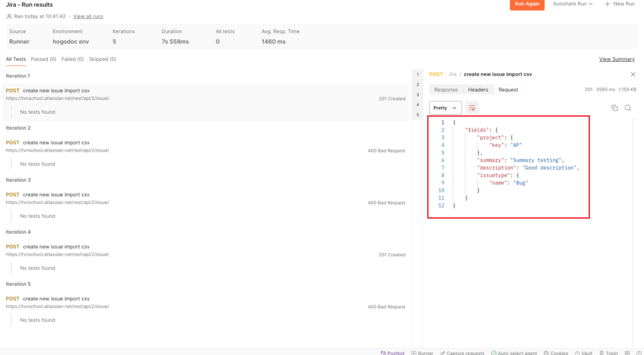644x355 pixels.
Task: Jump to iteration 5 in the number strip
Action: coord(418,115)
